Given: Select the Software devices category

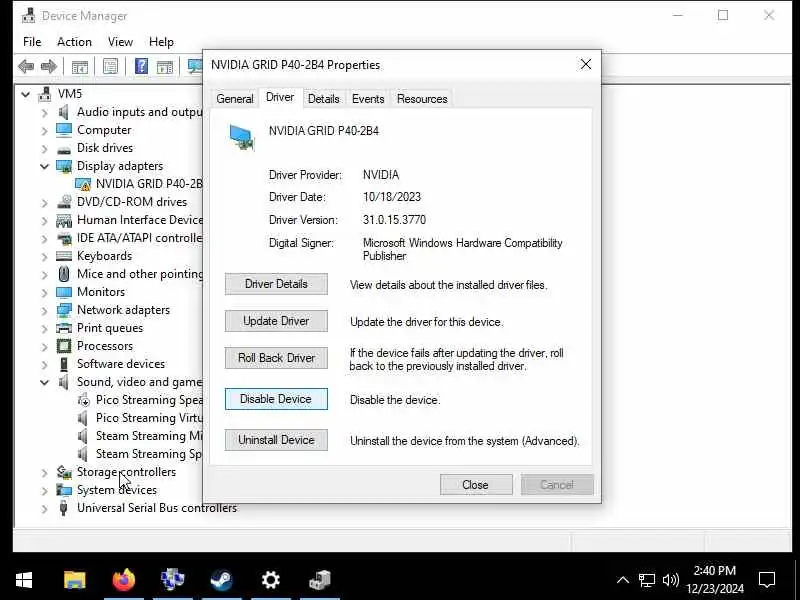Looking at the screenshot, I should [x=121, y=364].
